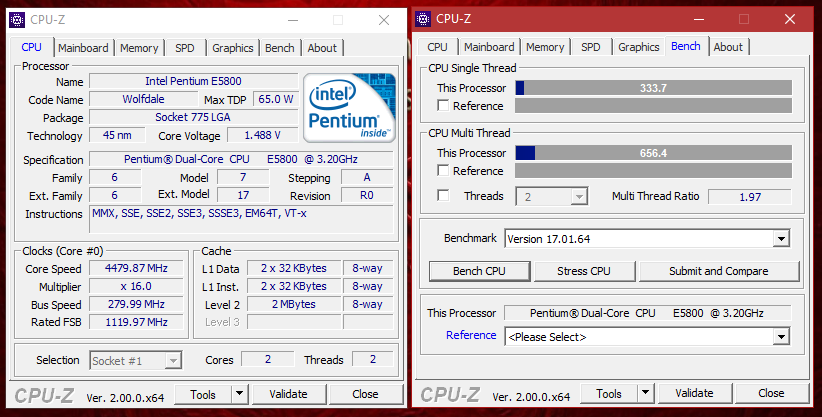Tick the Threads checkbox
This screenshot has width=822, height=417.
443,196
